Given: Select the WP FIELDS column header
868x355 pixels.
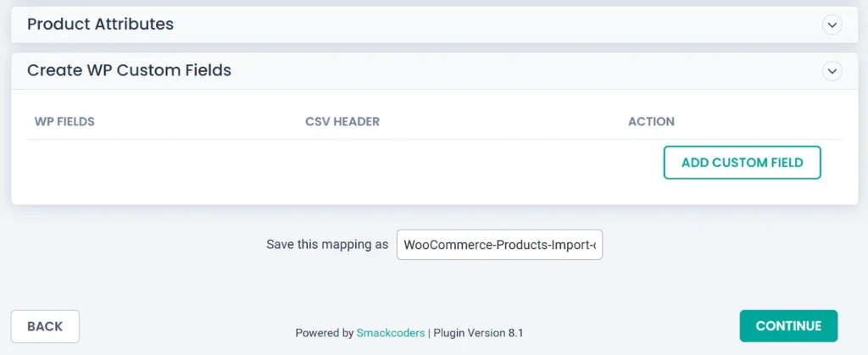Looking at the screenshot, I should (x=64, y=121).
